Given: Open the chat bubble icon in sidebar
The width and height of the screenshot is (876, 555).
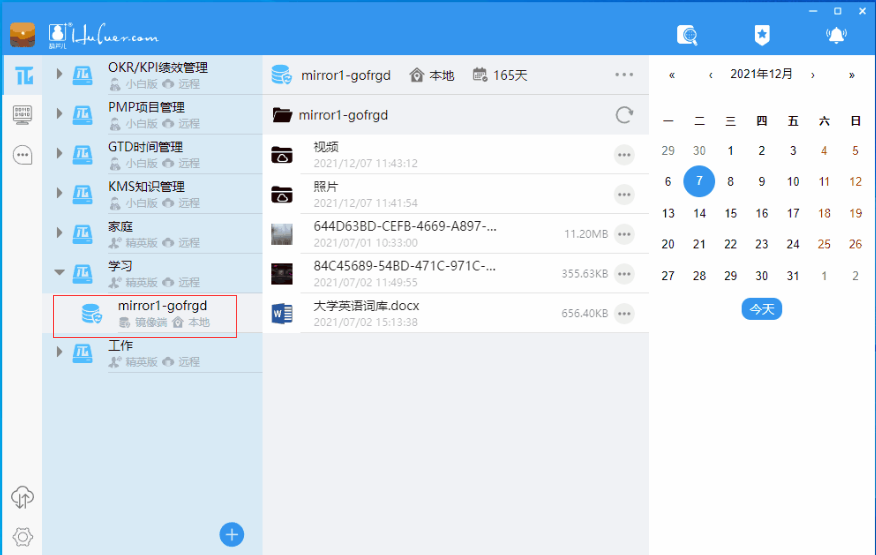Looking at the screenshot, I should tap(22, 155).
